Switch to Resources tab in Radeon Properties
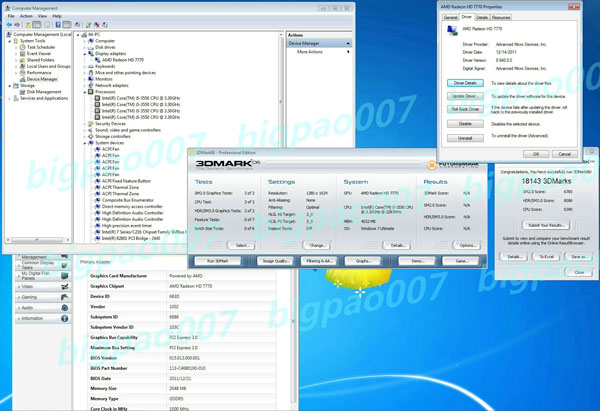The height and width of the screenshot is (411, 600). [x=501, y=18]
